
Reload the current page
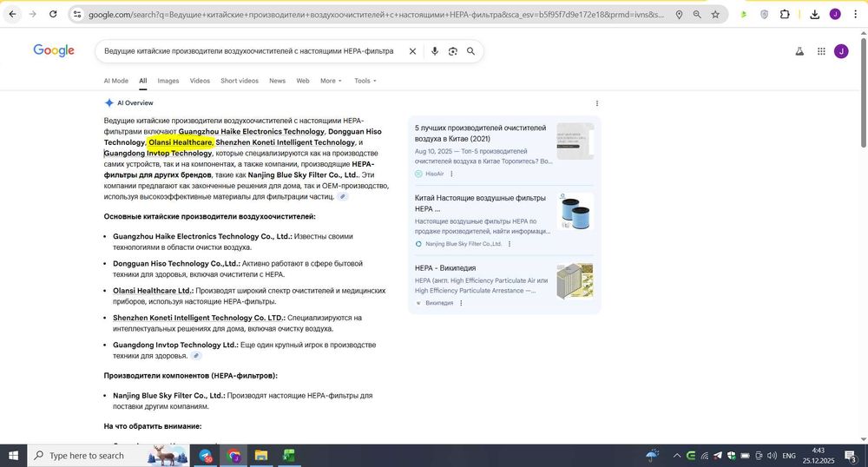(x=53, y=15)
